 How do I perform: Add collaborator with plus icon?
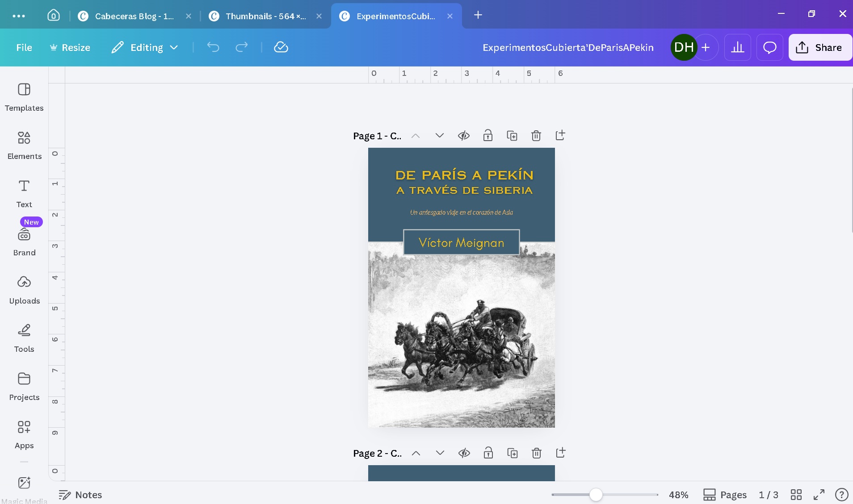click(x=706, y=47)
